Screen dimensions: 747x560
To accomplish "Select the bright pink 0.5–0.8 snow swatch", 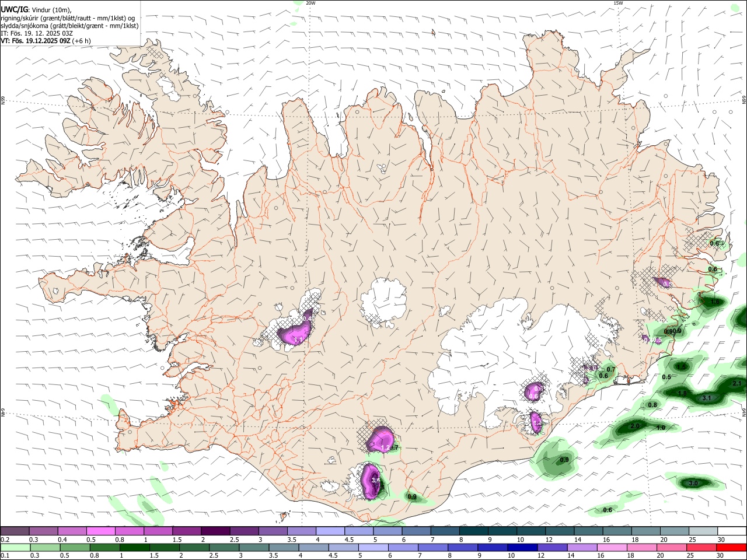I will point(100,531).
